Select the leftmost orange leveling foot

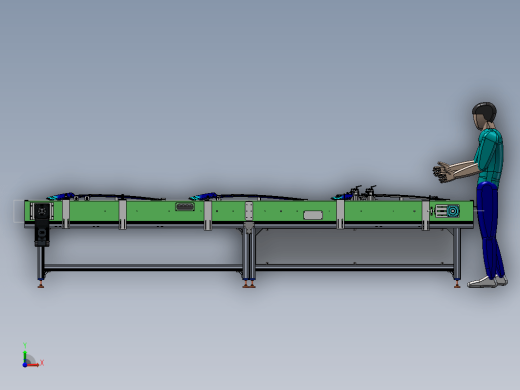pos(41,284)
